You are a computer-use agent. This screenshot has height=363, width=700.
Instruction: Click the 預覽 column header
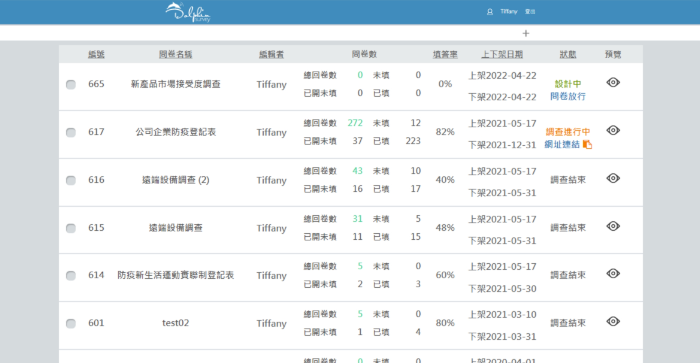pos(613,54)
